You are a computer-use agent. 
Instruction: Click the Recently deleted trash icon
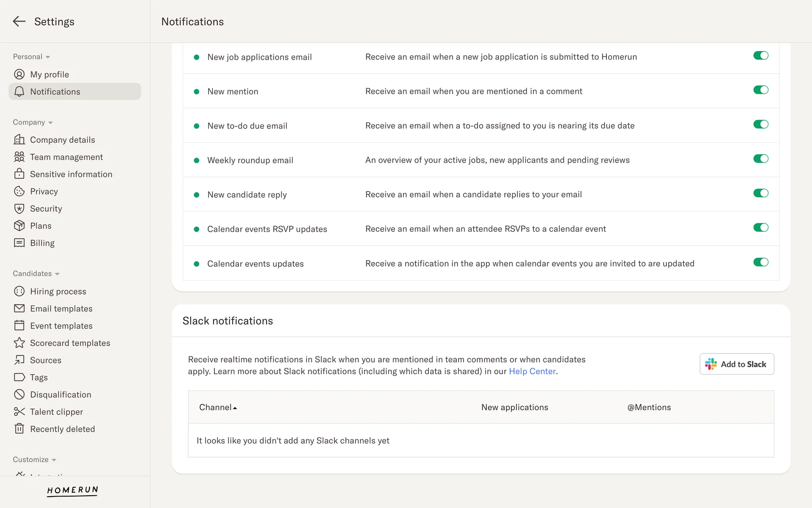(19, 429)
